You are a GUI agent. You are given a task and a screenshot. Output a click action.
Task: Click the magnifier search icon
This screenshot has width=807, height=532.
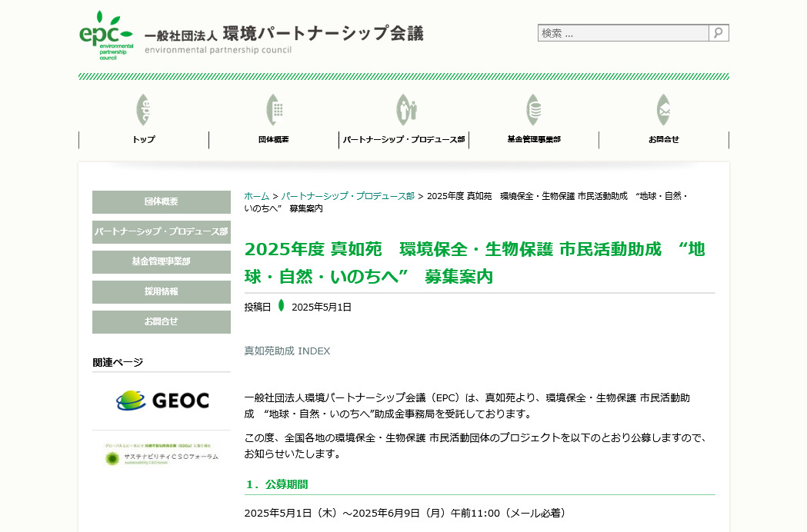tap(718, 33)
